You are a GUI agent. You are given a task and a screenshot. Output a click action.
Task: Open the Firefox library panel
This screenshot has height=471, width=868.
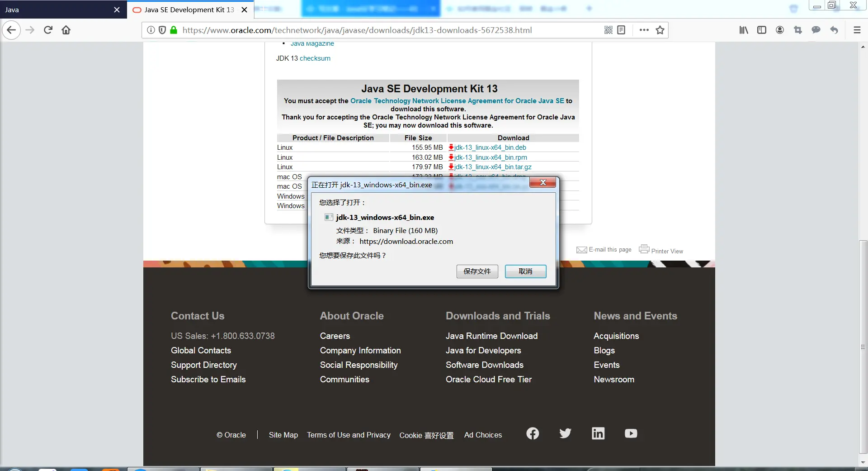(x=744, y=30)
